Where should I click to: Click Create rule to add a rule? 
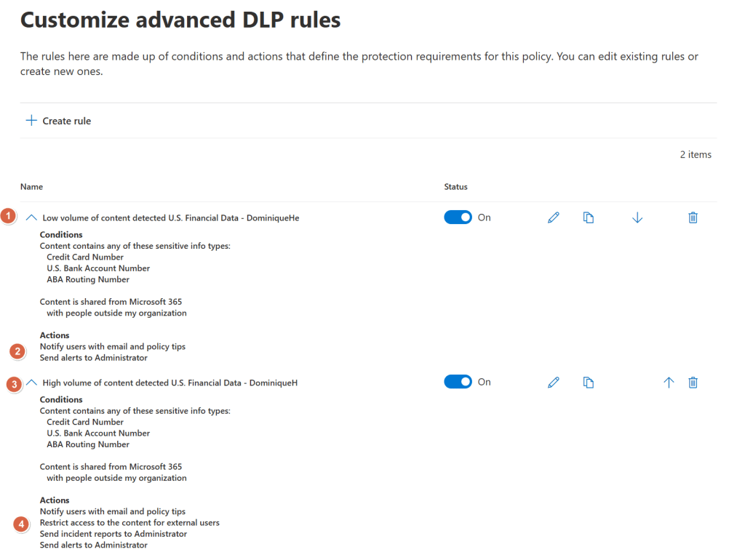pos(59,121)
